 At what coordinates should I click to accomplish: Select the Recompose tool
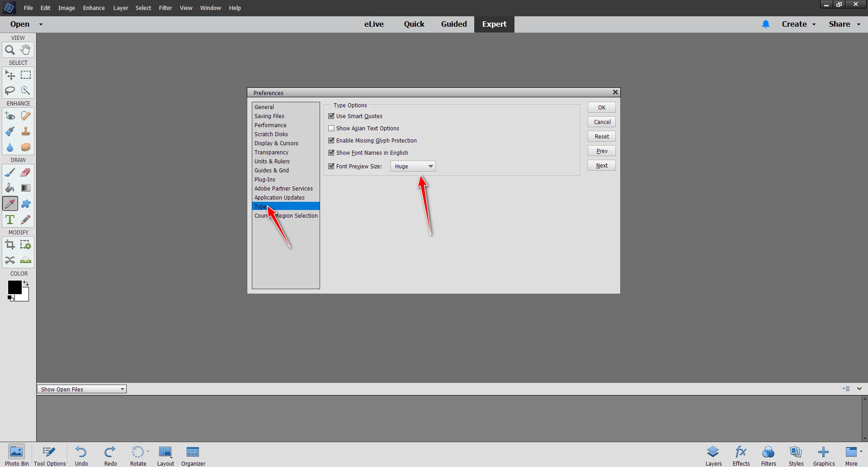point(26,245)
